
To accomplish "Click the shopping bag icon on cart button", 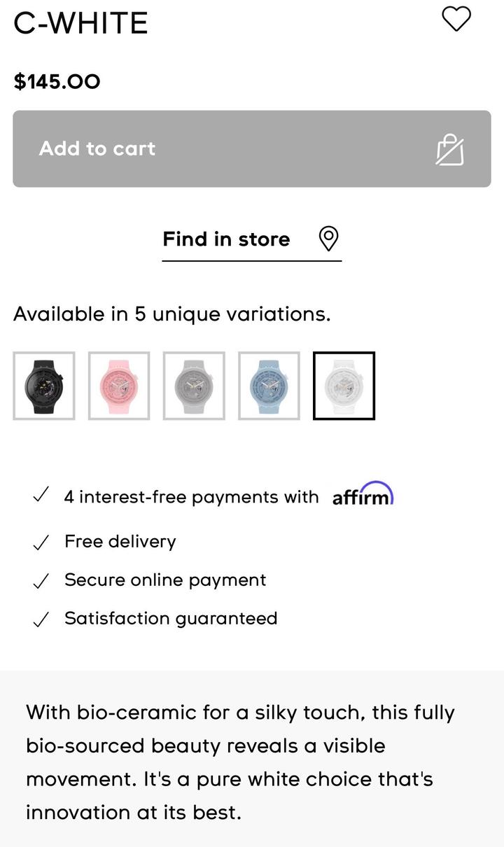I will coord(450,149).
